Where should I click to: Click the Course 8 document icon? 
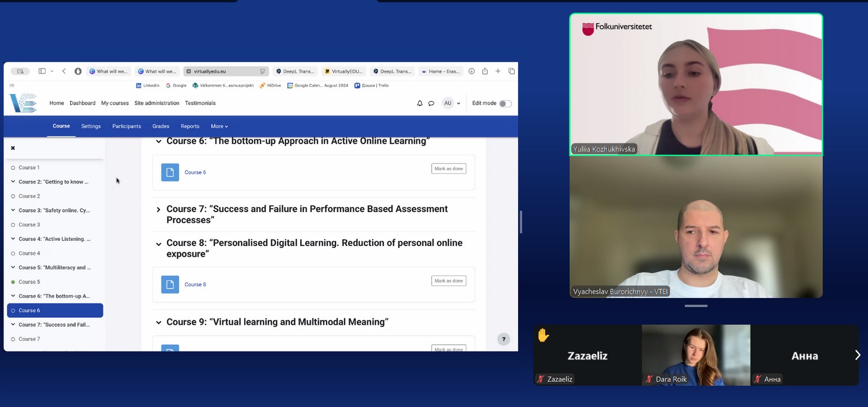coord(170,284)
